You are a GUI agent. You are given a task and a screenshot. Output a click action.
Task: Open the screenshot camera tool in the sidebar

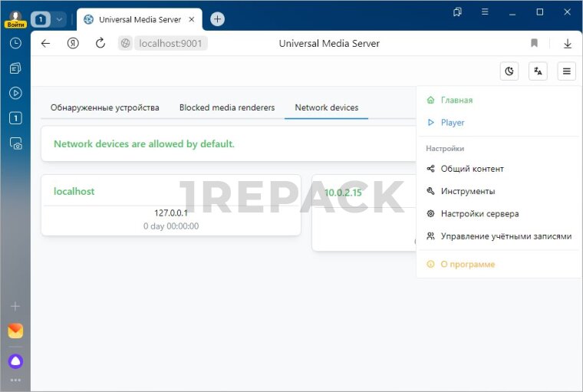(x=15, y=143)
